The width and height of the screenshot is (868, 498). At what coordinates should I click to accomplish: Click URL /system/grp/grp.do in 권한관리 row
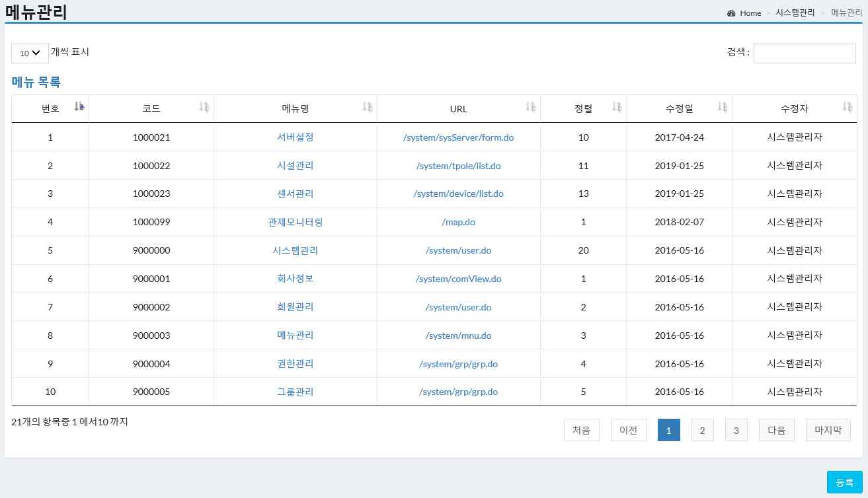[x=459, y=364]
